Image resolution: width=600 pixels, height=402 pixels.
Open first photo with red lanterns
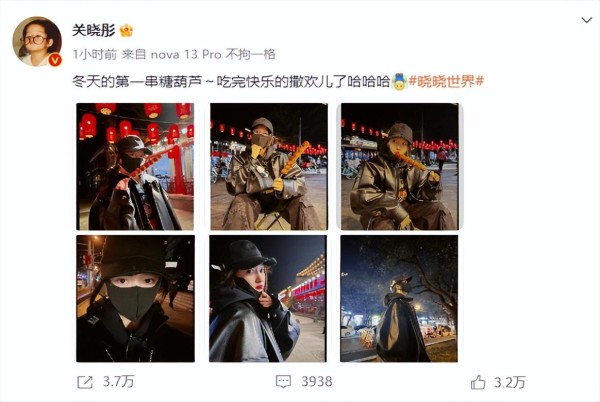pyautogui.click(x=135, y=166)
